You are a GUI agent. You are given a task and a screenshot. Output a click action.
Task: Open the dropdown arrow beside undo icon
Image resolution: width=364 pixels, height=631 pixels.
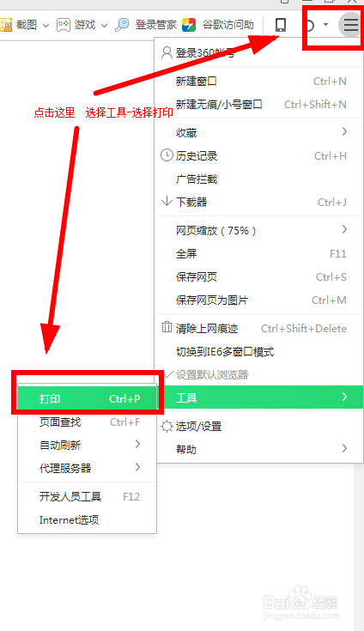[325, 25]
